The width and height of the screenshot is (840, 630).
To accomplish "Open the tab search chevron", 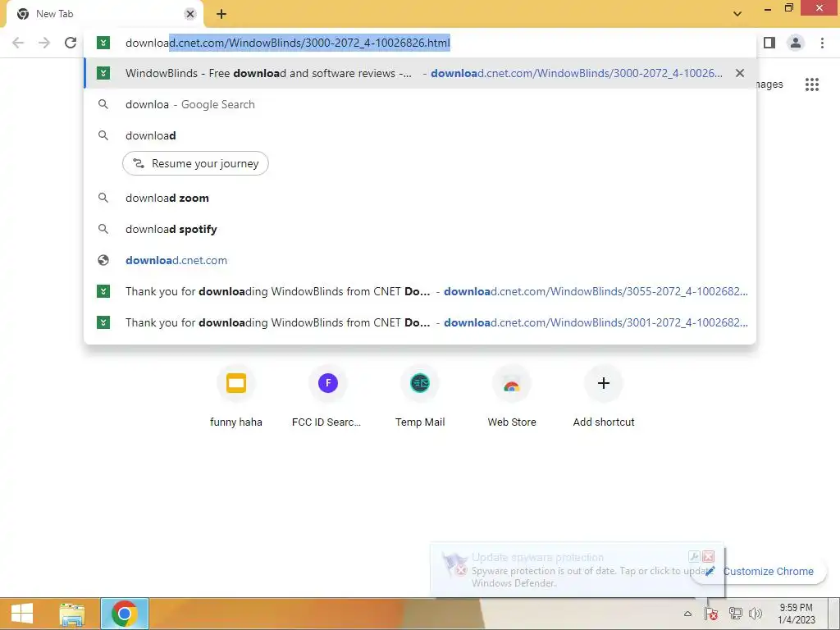I will tap(737, 14).
